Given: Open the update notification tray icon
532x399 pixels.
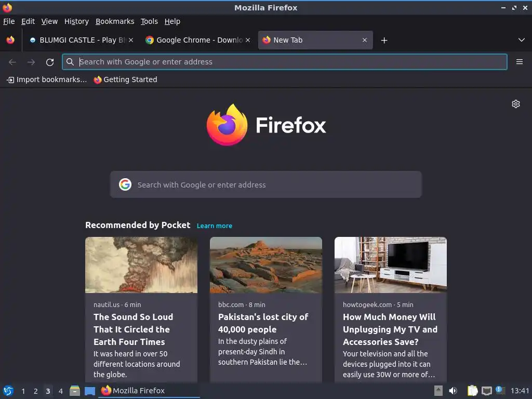Looking at the screenshot, I should pos(500,390).
